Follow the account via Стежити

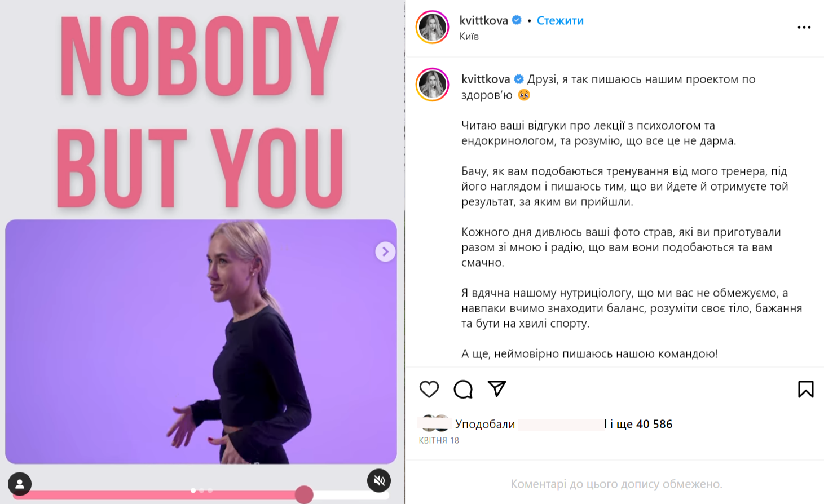pyautogui.click(x=560, y=20)
